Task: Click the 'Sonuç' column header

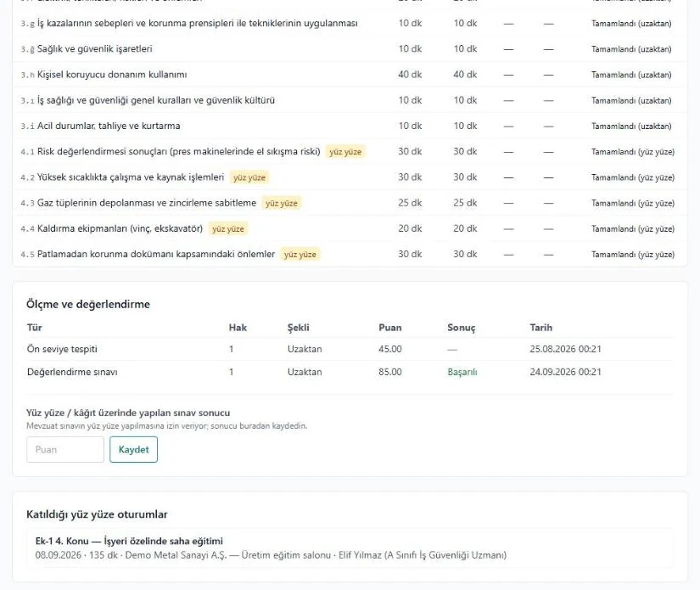Action: point(462,328)
